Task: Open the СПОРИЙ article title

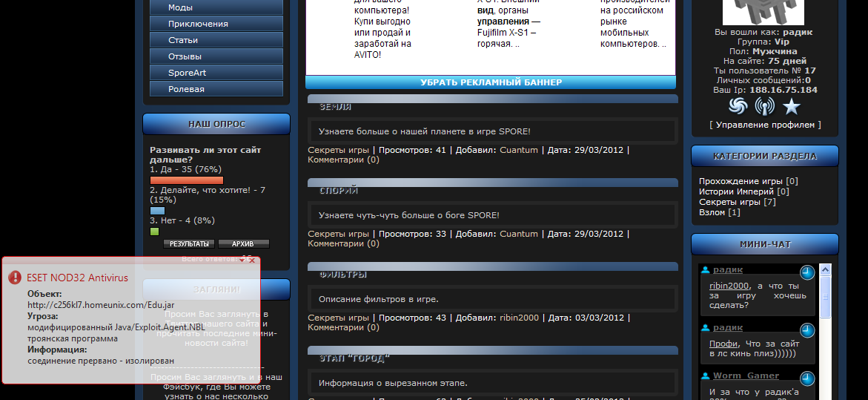Action: (339, 191)
